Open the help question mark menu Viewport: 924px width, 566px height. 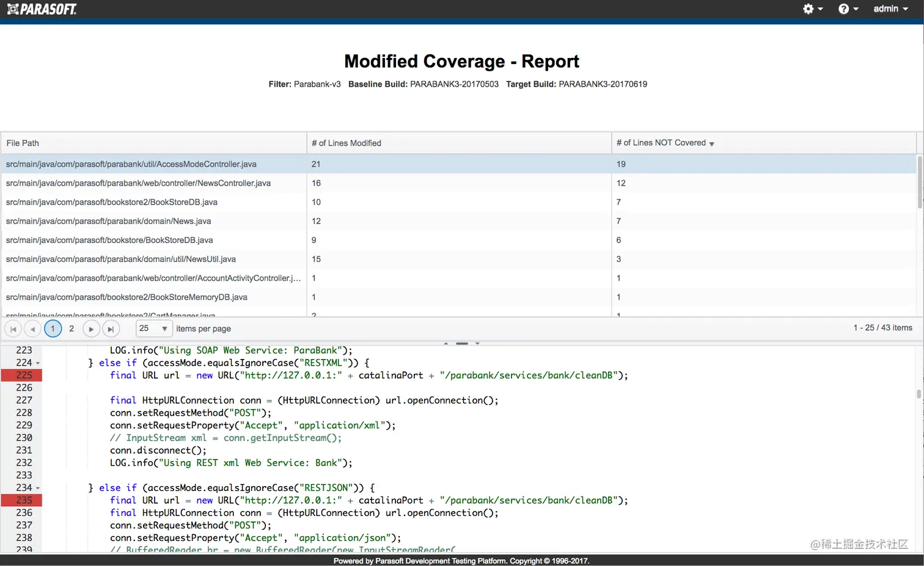[848, 9]
